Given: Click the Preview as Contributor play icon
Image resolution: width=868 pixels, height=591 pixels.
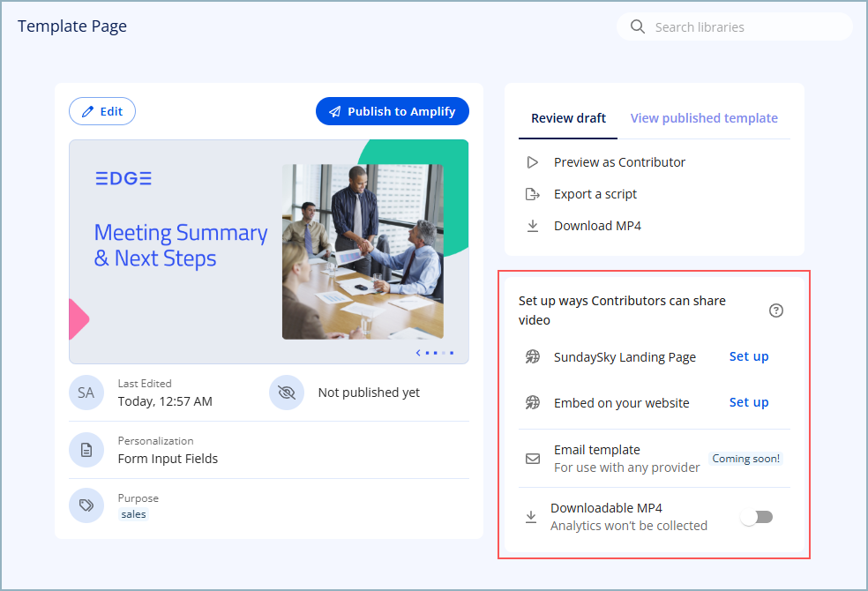Looking at the screenshot, I should pos(533,162).
